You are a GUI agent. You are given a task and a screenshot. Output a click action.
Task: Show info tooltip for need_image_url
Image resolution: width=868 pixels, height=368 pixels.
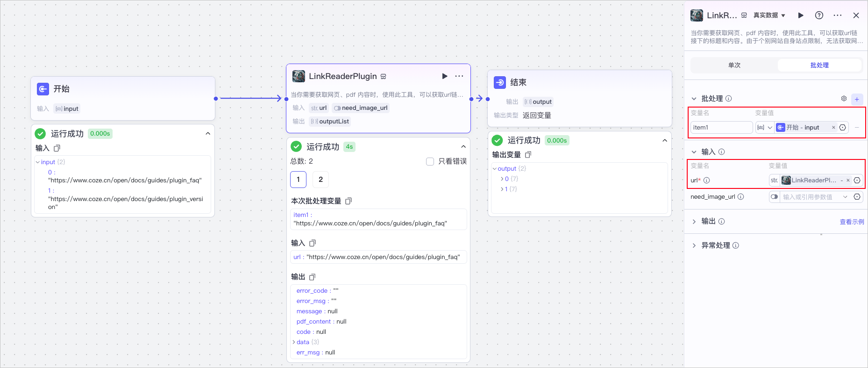(x=740, y=197)
